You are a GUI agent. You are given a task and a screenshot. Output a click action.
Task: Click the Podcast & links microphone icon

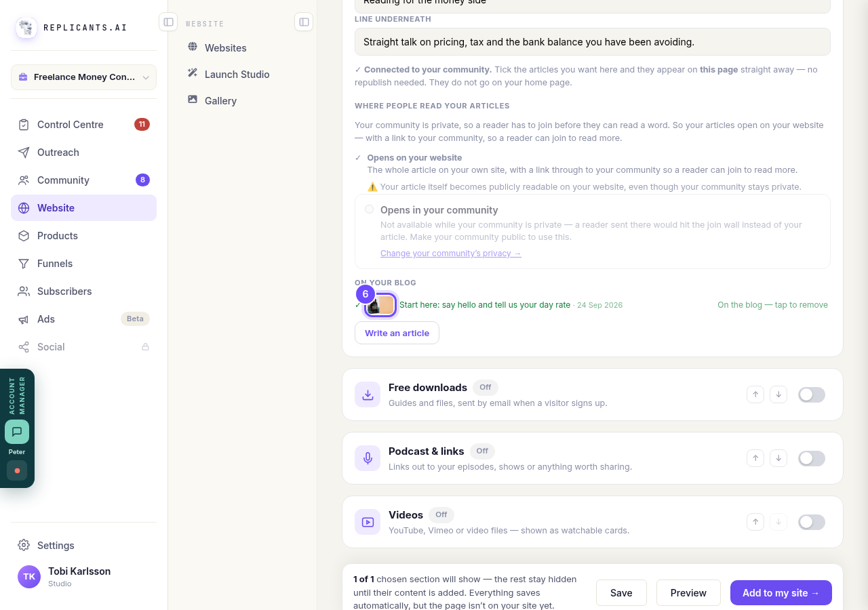pyautogui.click(x=368, y=458)
